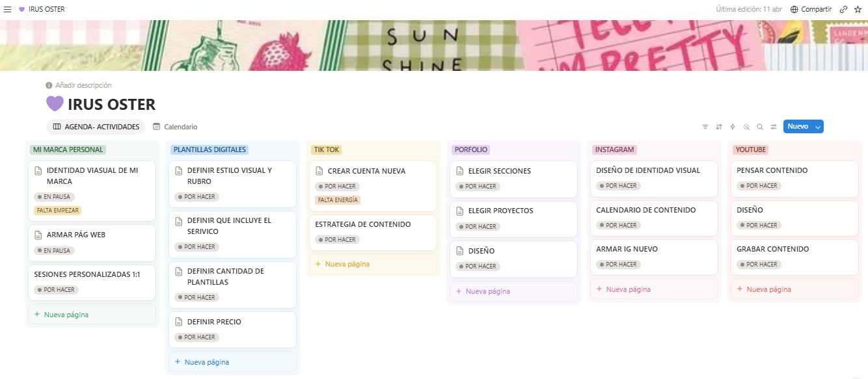This screenshot has height=379, width=868.
Task: Add new page in MI MARCA PERSONAL column
Action: pos(92,315)
